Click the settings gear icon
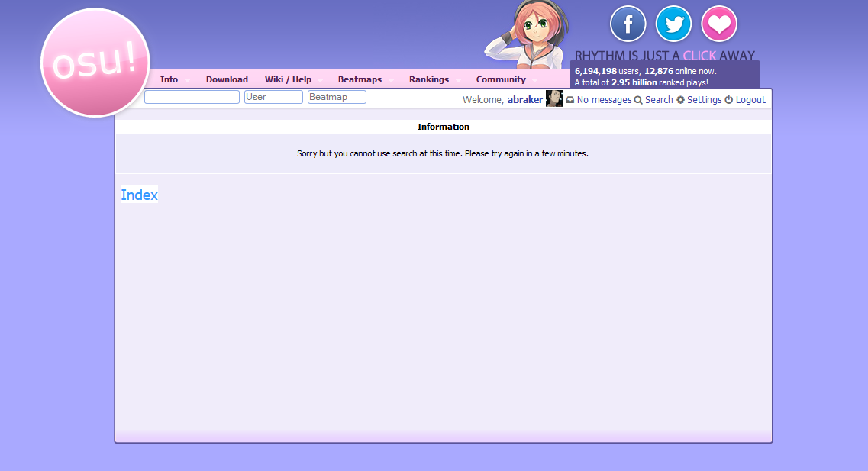Screen dimensions: 868x471 [x=680, y=100]
